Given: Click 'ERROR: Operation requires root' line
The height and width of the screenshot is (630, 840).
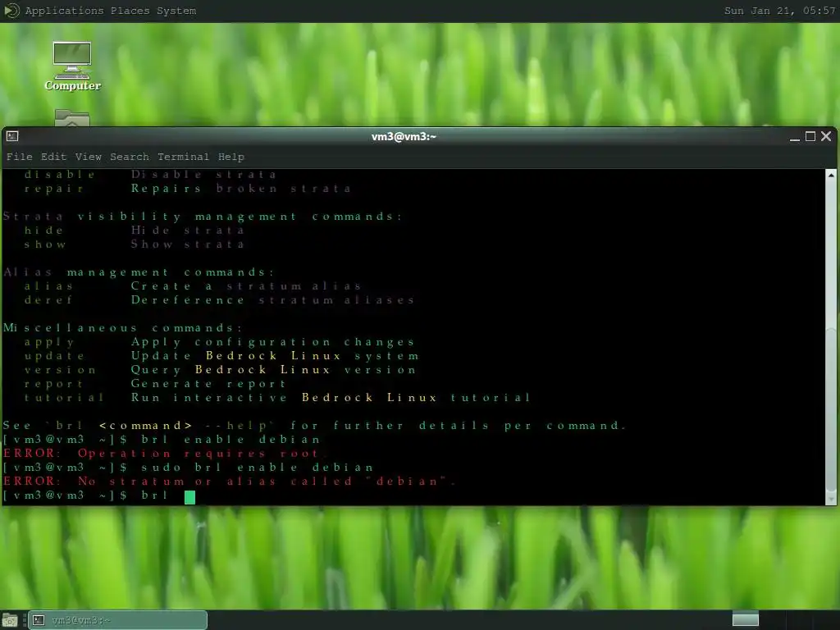Looking at the screenshot, I should (164, 453).
